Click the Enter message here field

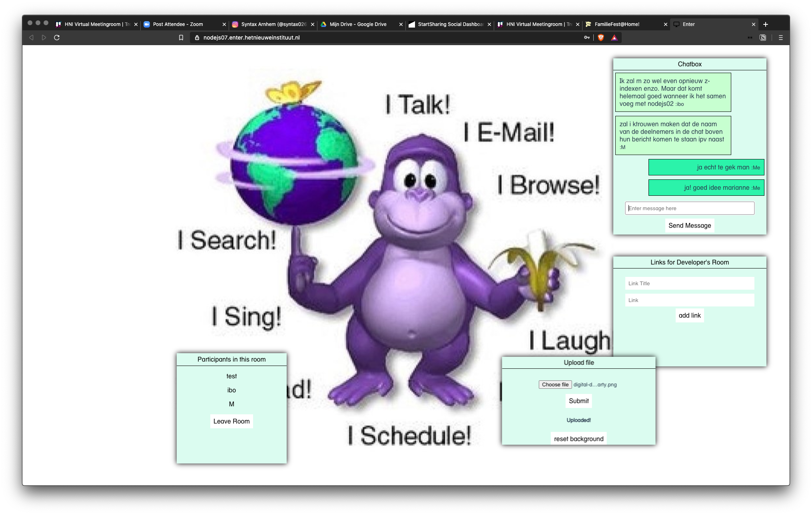pos(690,208)
